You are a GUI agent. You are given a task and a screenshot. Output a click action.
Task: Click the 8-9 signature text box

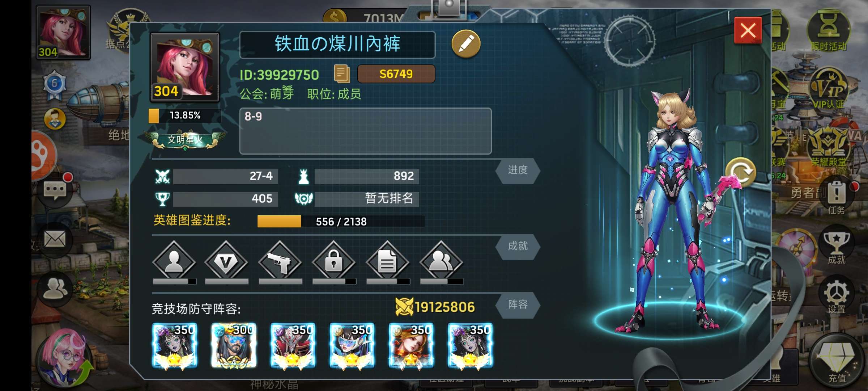click(x=365, y=131)
